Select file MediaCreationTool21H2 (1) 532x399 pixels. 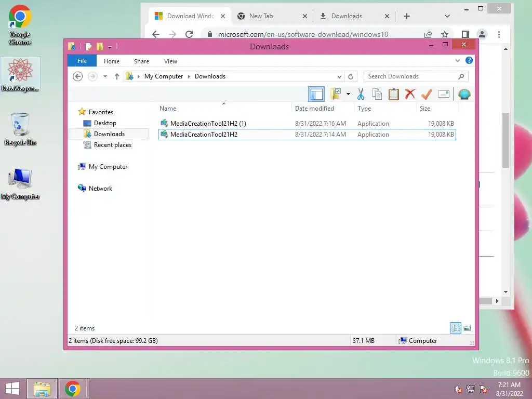click(307, 124)
